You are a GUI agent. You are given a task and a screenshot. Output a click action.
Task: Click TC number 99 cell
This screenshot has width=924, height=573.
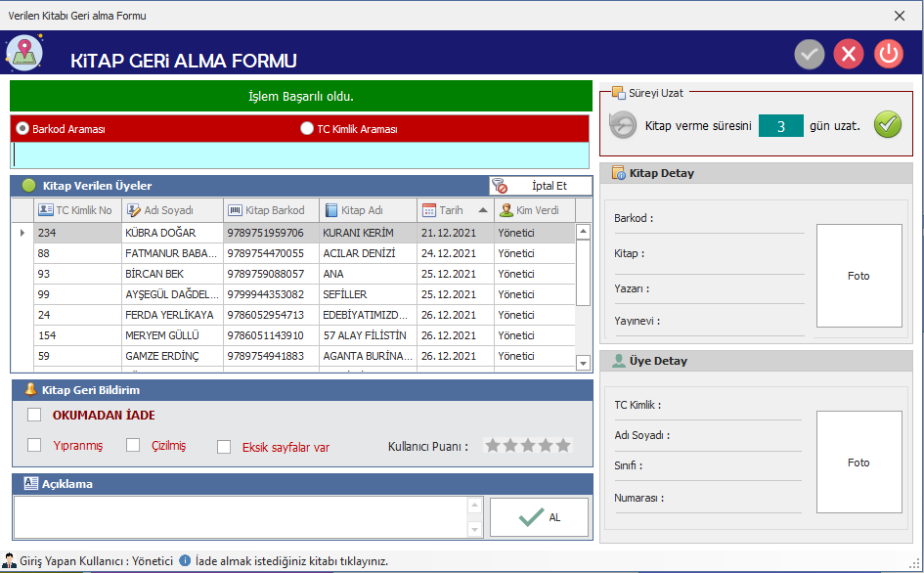pyautogui.click(x=78, y=294)
